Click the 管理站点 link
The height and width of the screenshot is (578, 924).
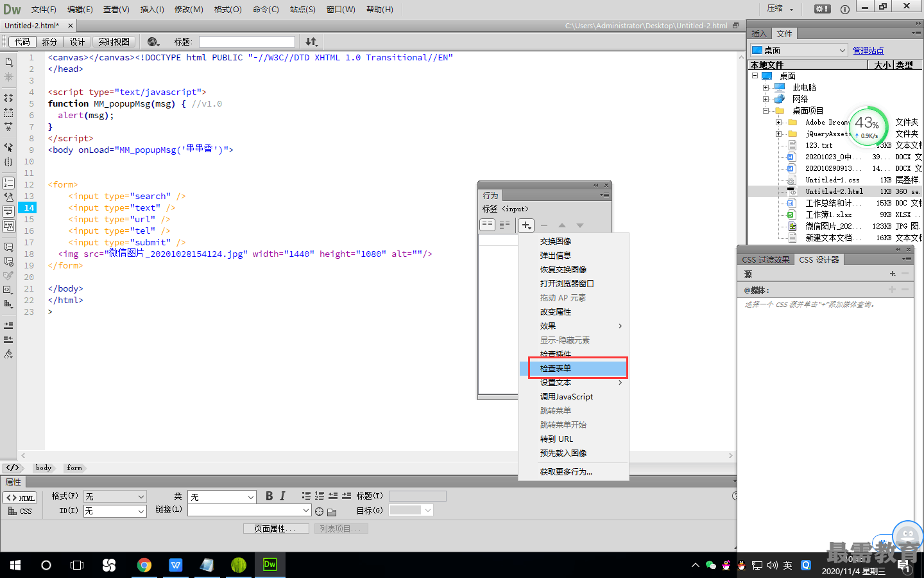click(868, 50)
